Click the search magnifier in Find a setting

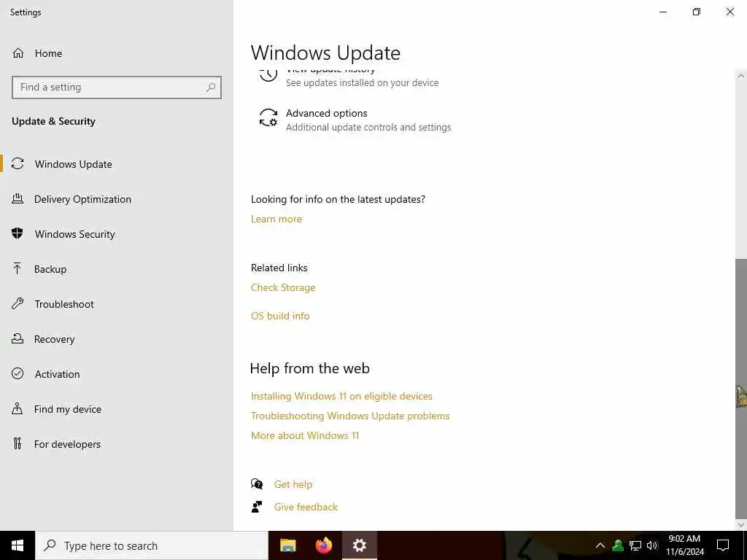coord(211,87)
